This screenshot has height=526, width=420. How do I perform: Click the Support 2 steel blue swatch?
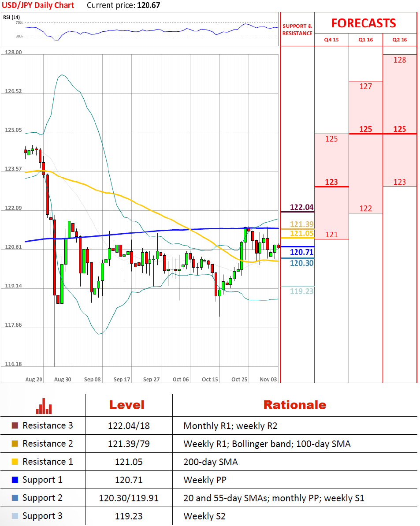coord(15,498)
